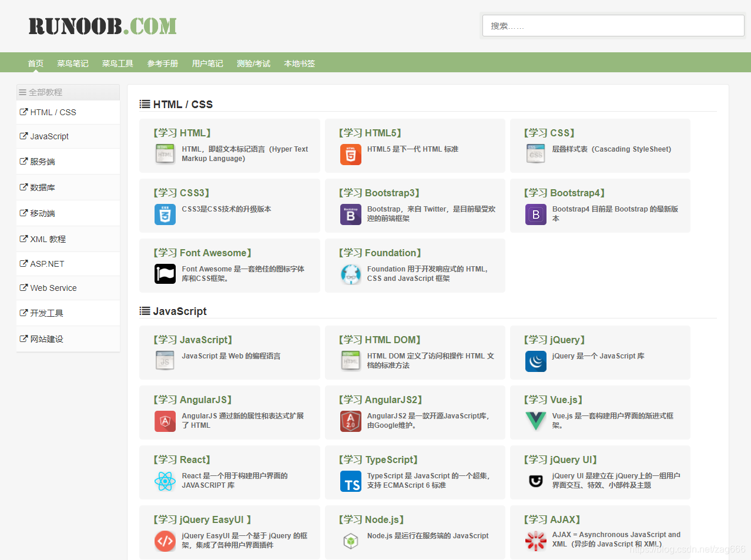Open 开发工具 in the sidebar
The height and width of the screenshot is (560, 751).
pyautogui.click(x=68, y=313)
